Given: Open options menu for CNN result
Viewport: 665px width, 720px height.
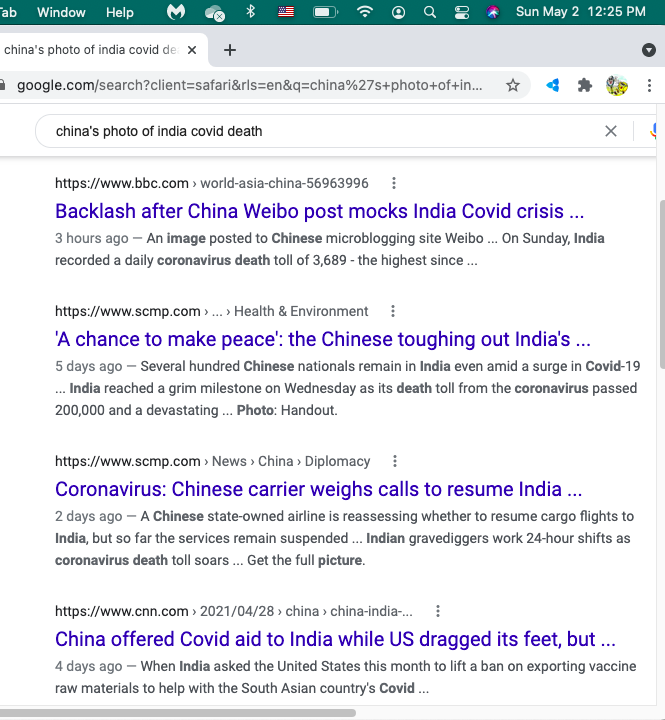Looking at the screenshot, I should pos(438,611).
